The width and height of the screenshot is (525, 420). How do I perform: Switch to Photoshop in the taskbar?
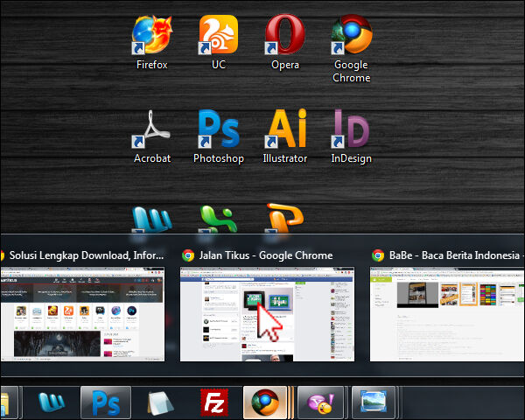106,402
